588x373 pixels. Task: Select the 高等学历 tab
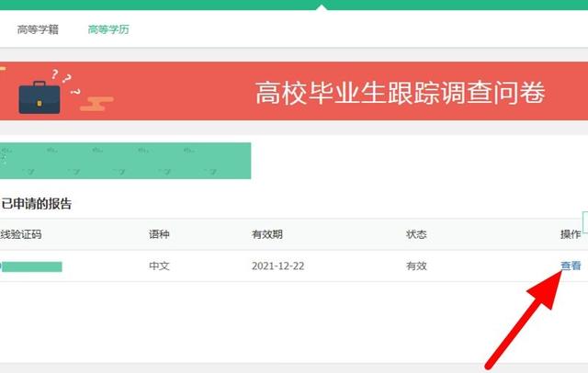tap(108, 29)
